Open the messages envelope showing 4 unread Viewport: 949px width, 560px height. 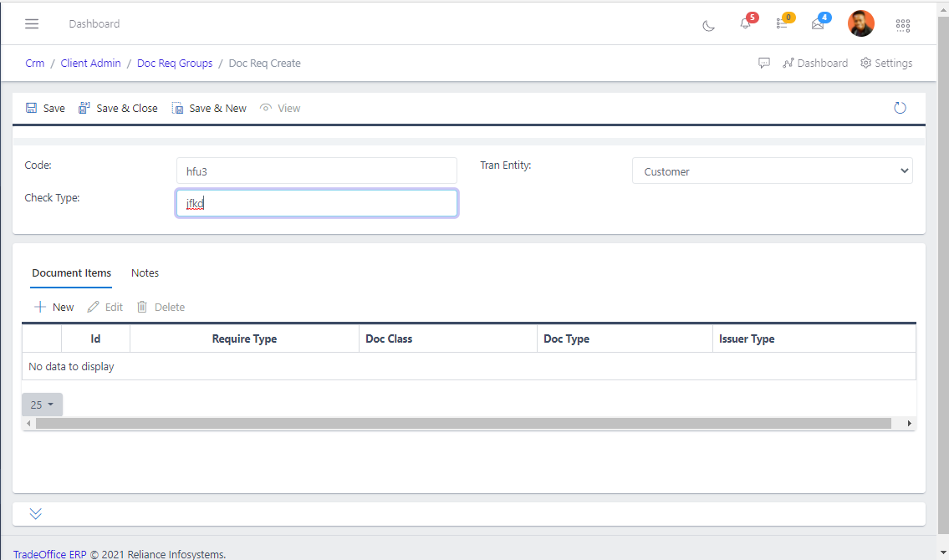pos(818,25)
